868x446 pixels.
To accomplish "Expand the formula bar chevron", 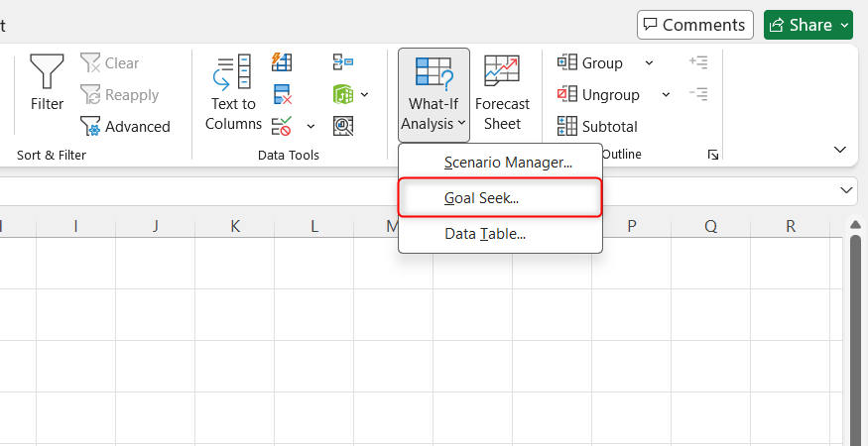I will (846, 190).
